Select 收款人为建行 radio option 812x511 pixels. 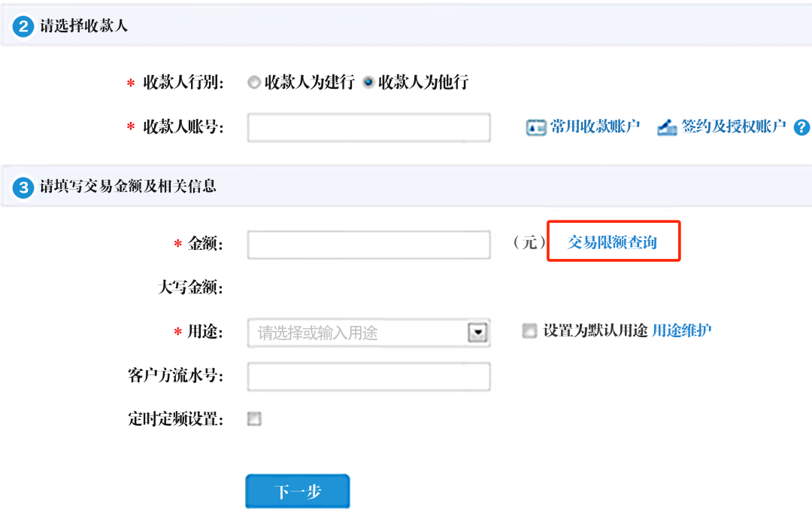pyautogui.click(x=254, y=82)
